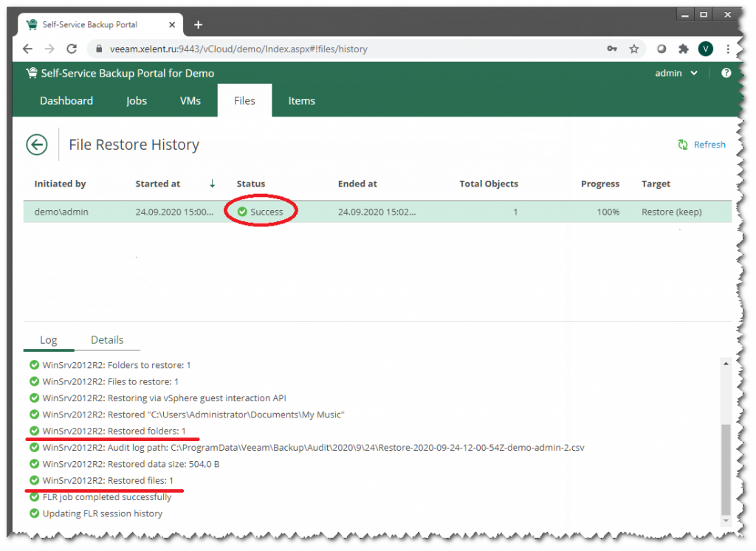The height and width of the screenshot is (551, 756).
Task: Open the Dashboard tab
Action: point(66,100)
